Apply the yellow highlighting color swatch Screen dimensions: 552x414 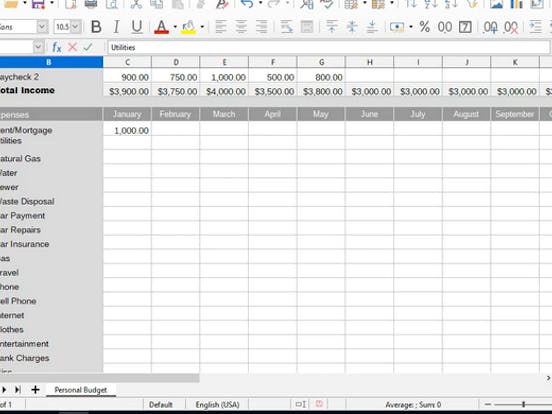[188, 27]
